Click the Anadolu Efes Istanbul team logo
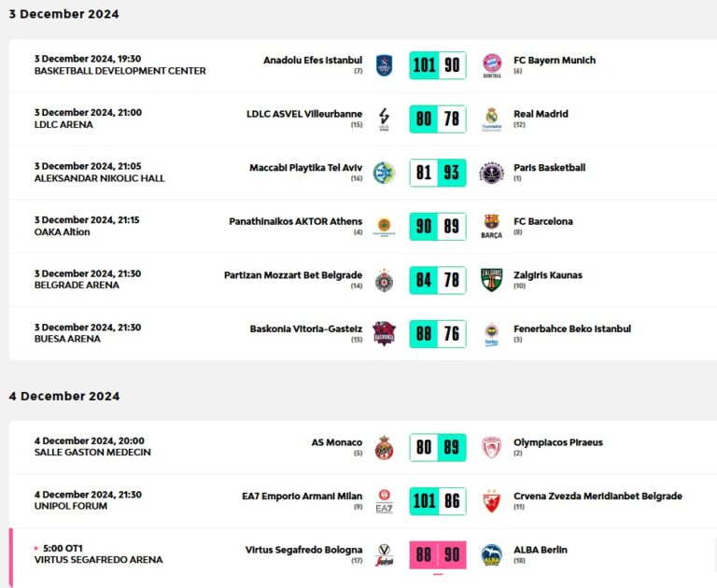This screenshot has width=717, height=588. (384, 65)
